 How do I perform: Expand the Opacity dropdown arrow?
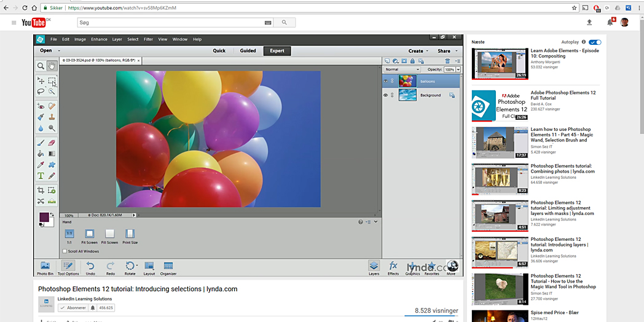point(458,69)
